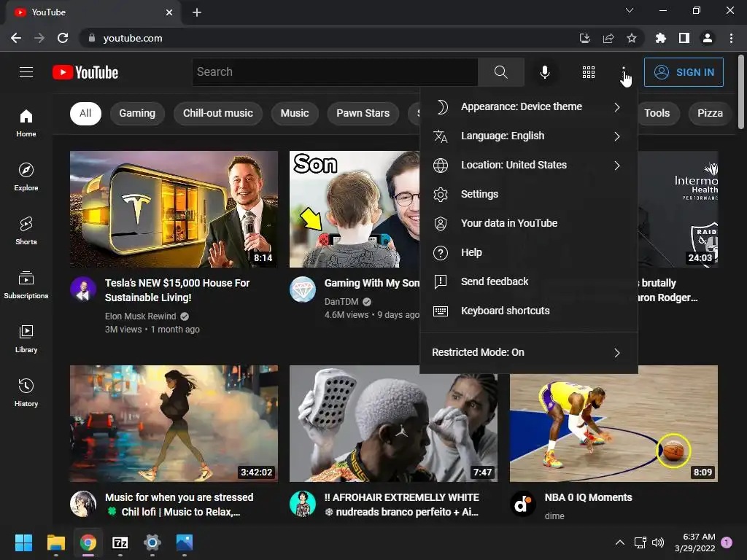Screen dimensions: 747x560
Task: Select the Pawn Stars chip
Action: pos(363,113)
